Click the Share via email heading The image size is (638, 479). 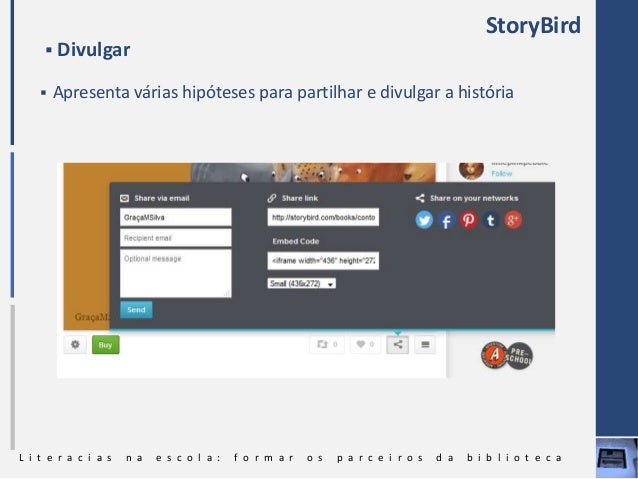(162, 198)
